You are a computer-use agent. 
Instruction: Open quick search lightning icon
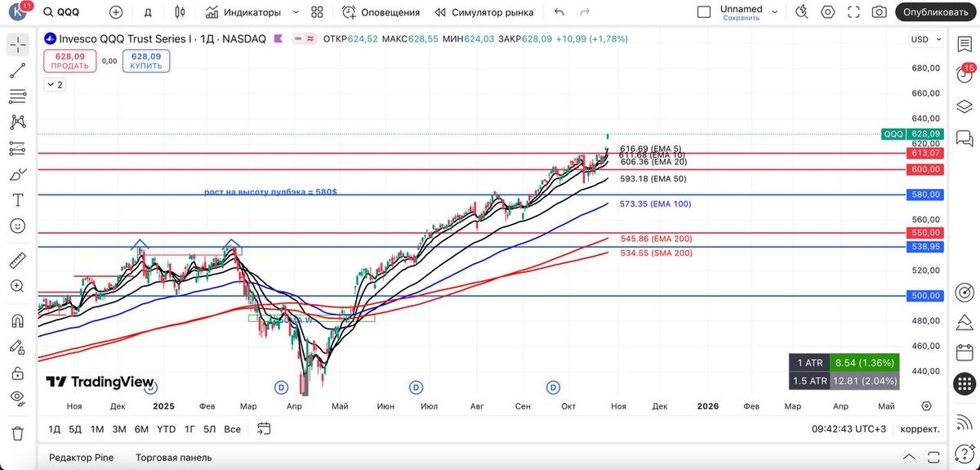tap(802, 12)
